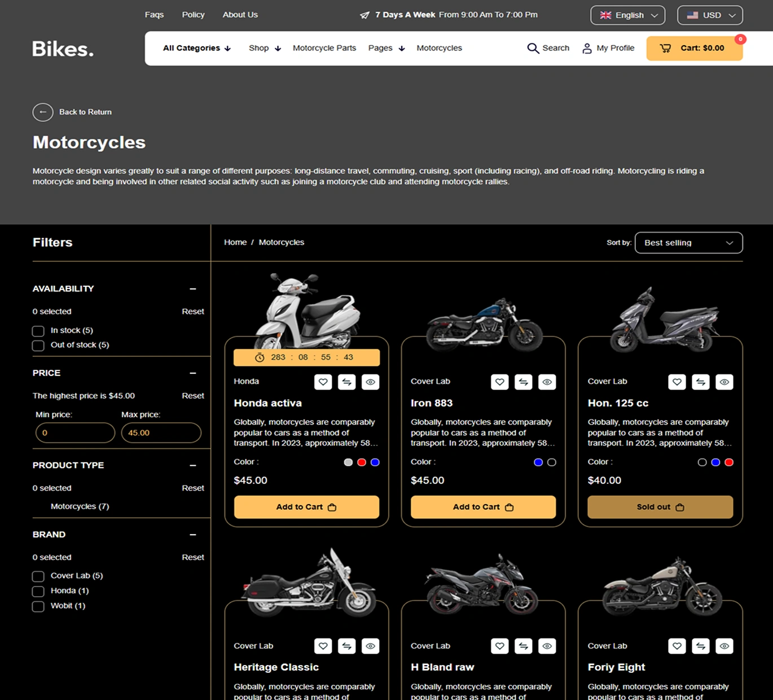Compare Foriy Eight using arrows icon

(700, 646)
